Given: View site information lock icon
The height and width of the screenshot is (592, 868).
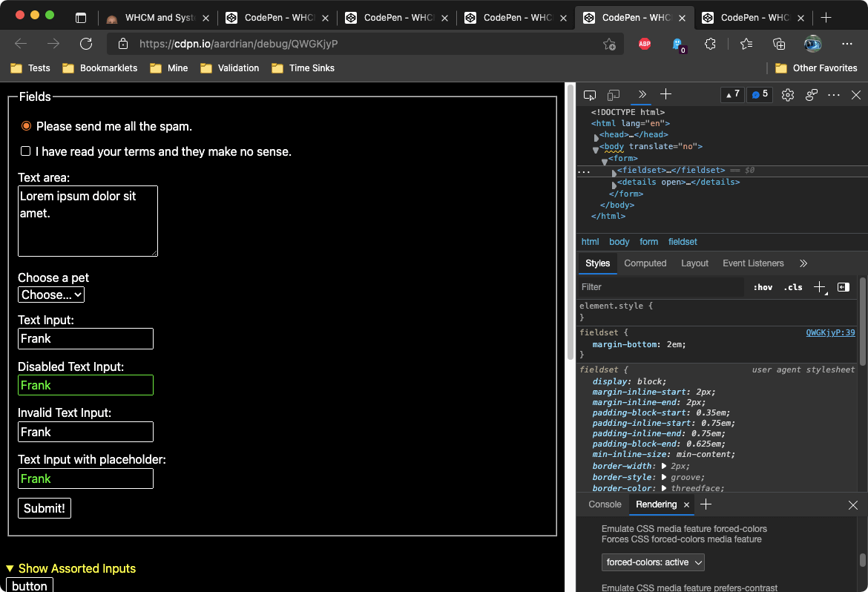Looking at the screenshot, I should (x=123, y=44).
